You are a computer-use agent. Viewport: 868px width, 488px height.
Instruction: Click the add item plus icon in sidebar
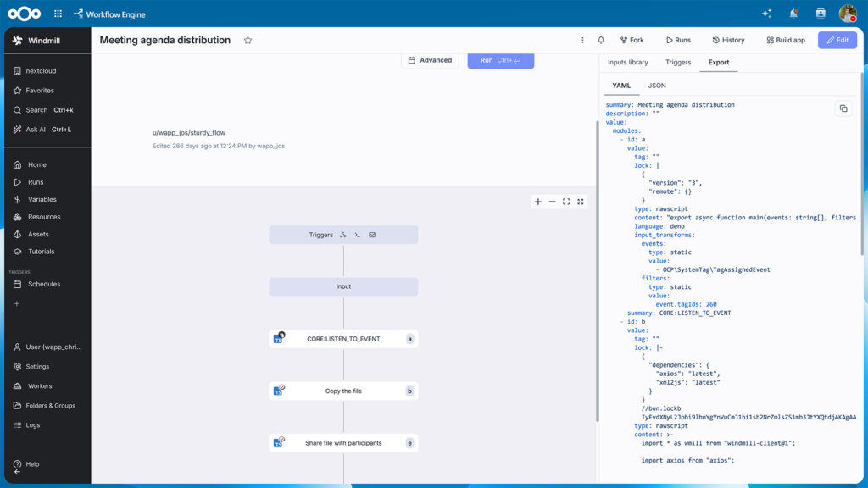click(17, 304)
